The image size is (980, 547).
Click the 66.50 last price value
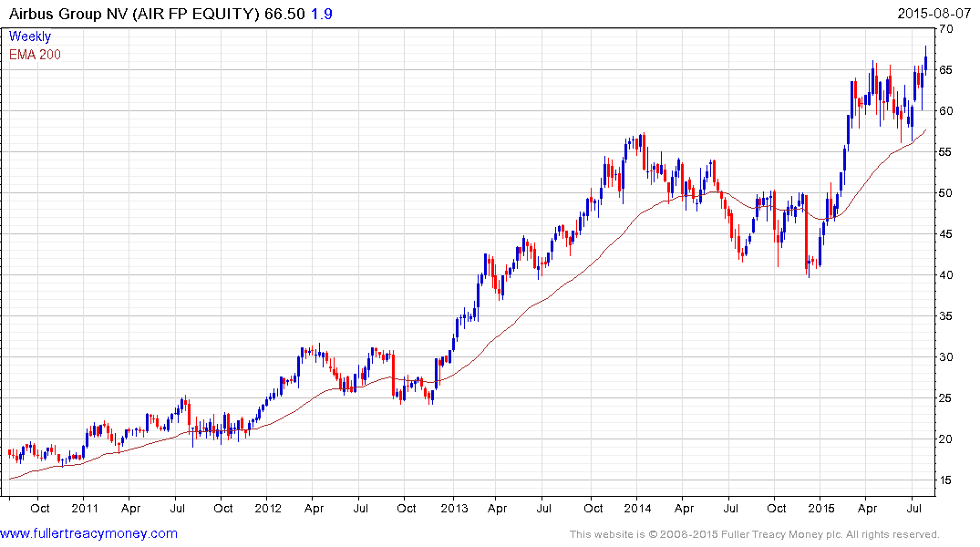pyautogui.click(x=284, y=14)
